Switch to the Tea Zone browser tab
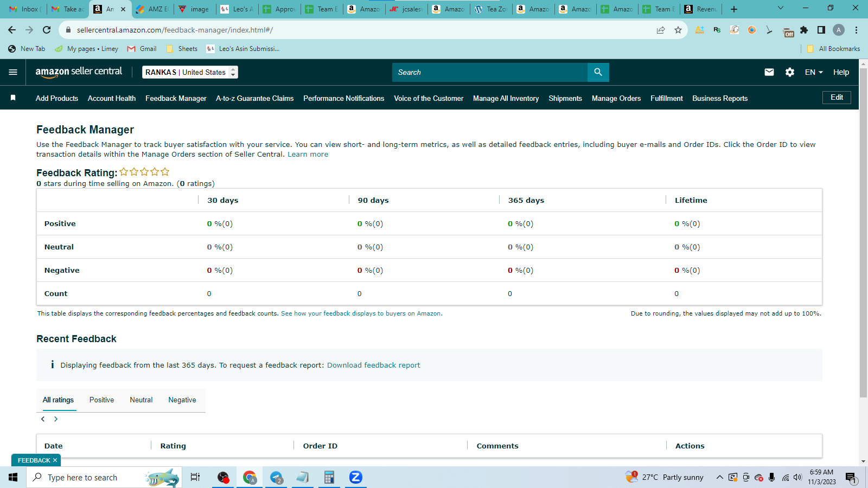 [x=491, y=9]
